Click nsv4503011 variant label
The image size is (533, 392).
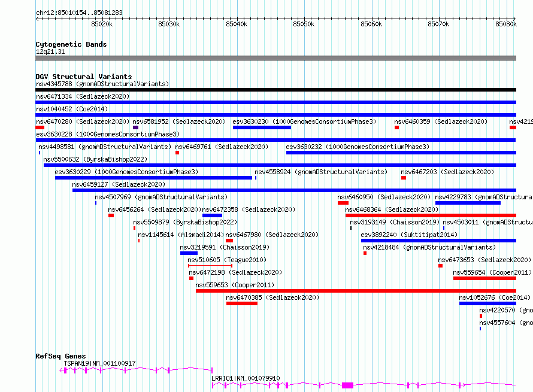(x=488, y=222)
